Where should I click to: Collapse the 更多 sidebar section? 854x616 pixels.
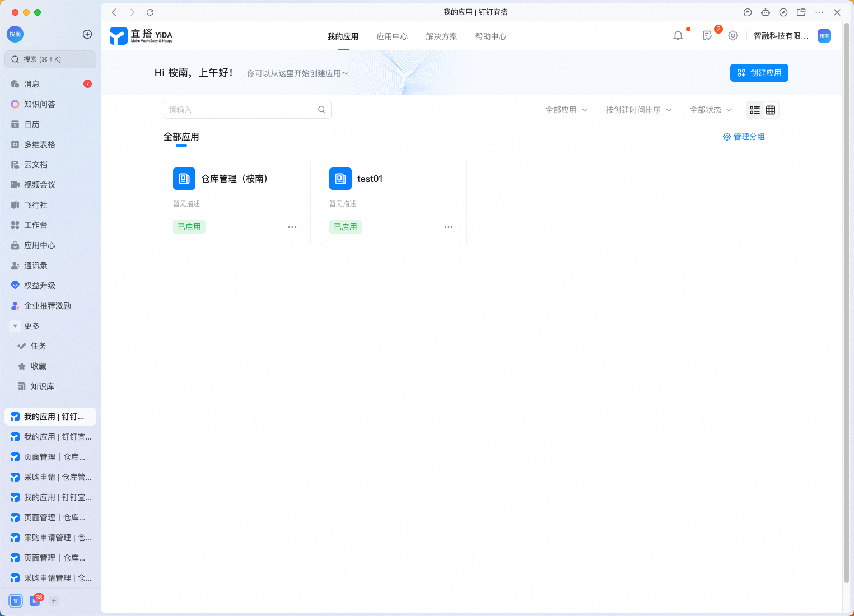click(15, 326)
